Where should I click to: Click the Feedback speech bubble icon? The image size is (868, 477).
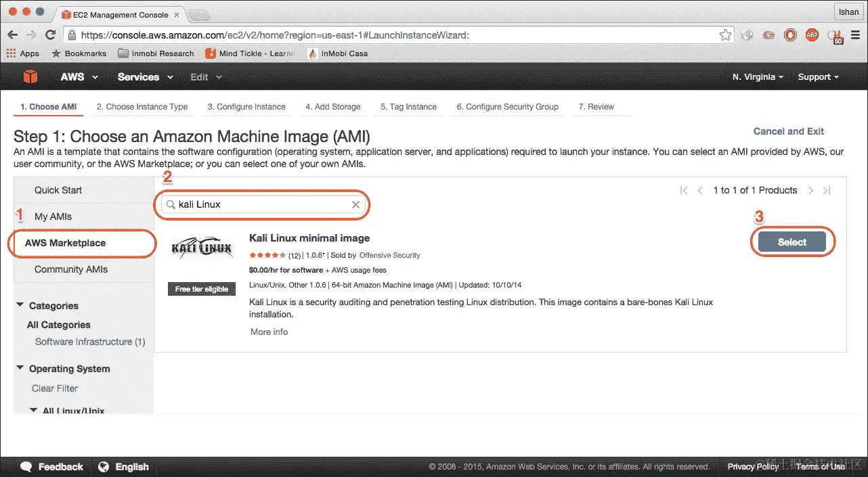(26, 467)
